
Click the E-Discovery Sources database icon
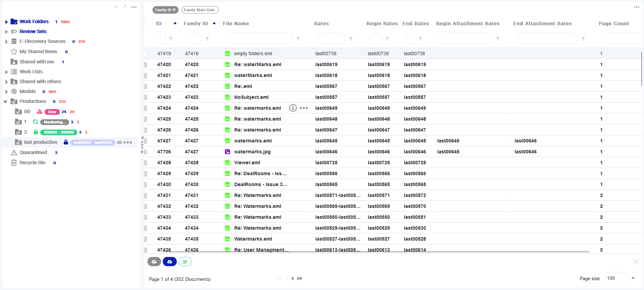pos(14,41)
